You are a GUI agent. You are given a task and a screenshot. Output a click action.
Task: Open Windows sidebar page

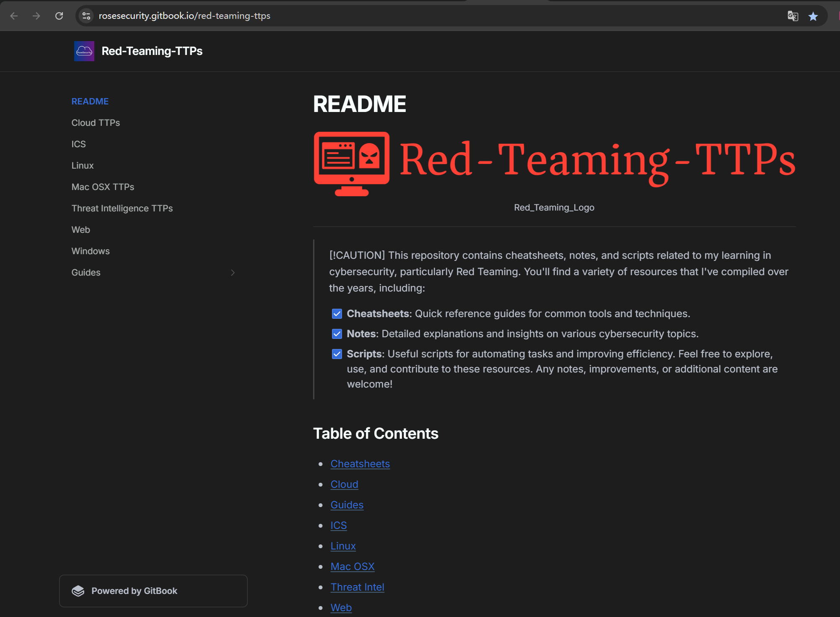pos(91,251)
